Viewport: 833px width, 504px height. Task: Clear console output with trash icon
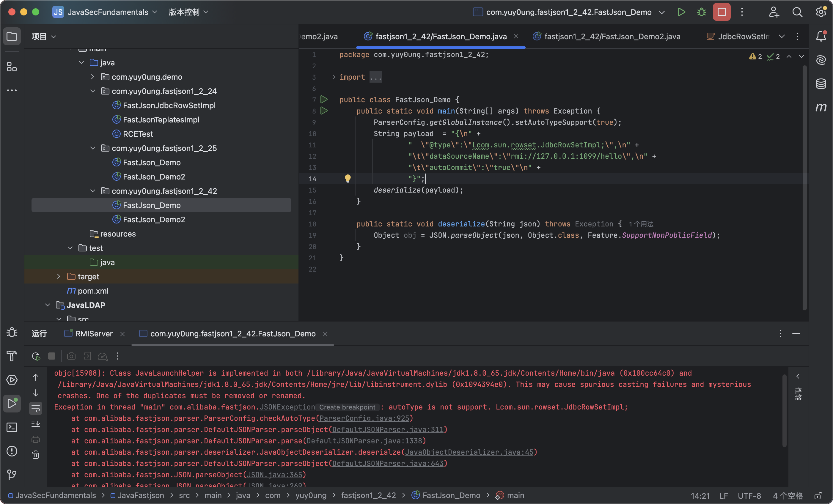point(35,455)
